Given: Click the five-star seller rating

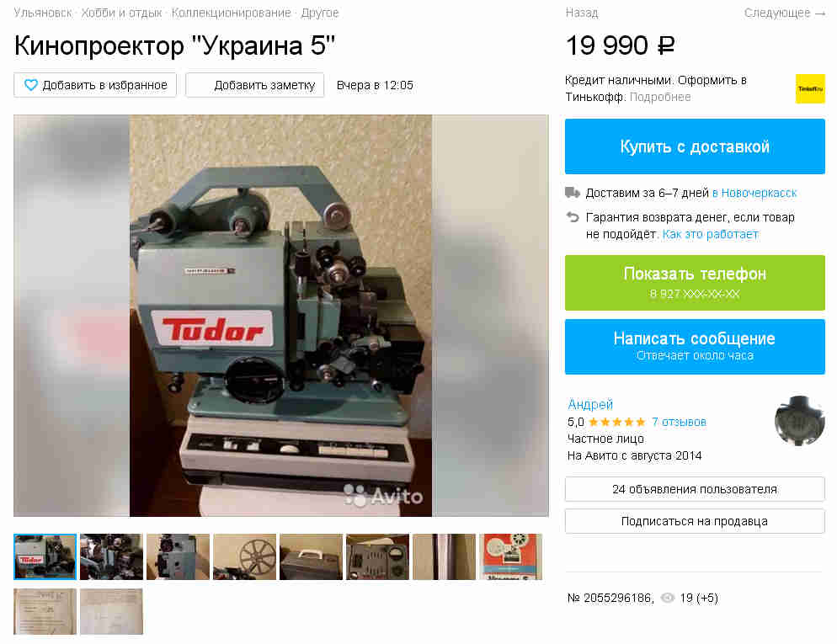Looking at the screenshot, I should pos(617,422).
